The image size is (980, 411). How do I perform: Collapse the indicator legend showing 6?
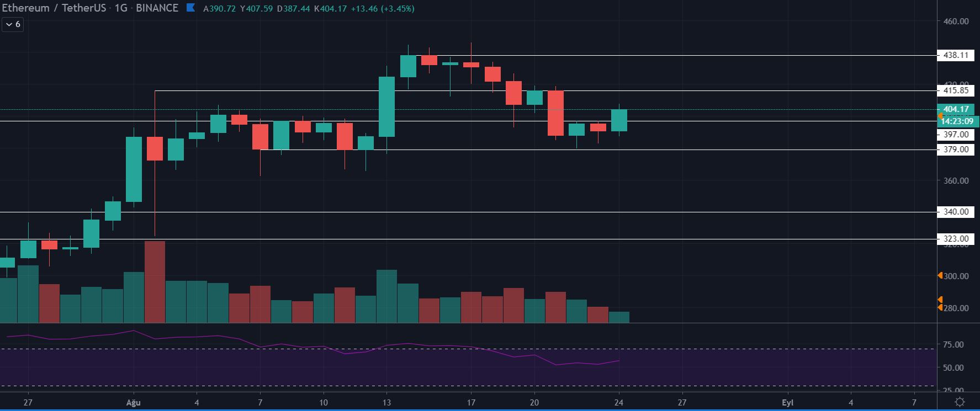13,24
